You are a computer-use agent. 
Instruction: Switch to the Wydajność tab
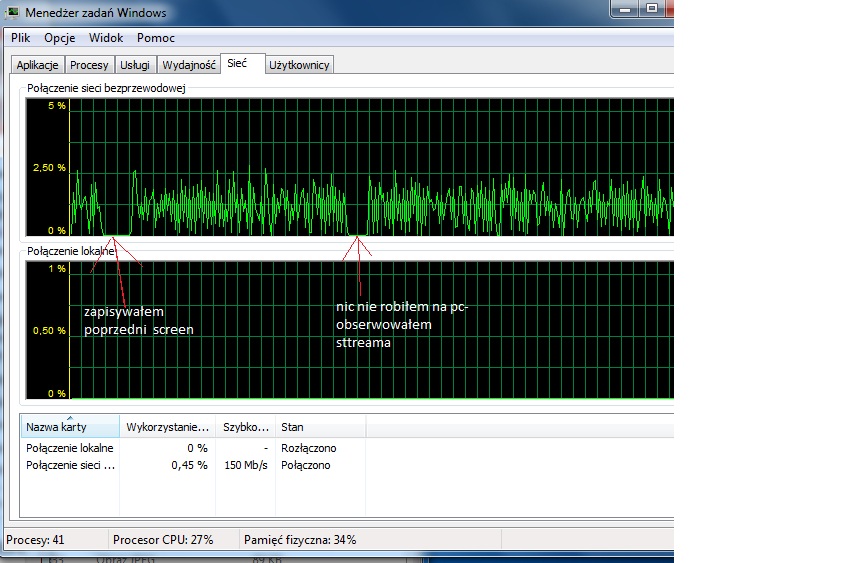188,65
